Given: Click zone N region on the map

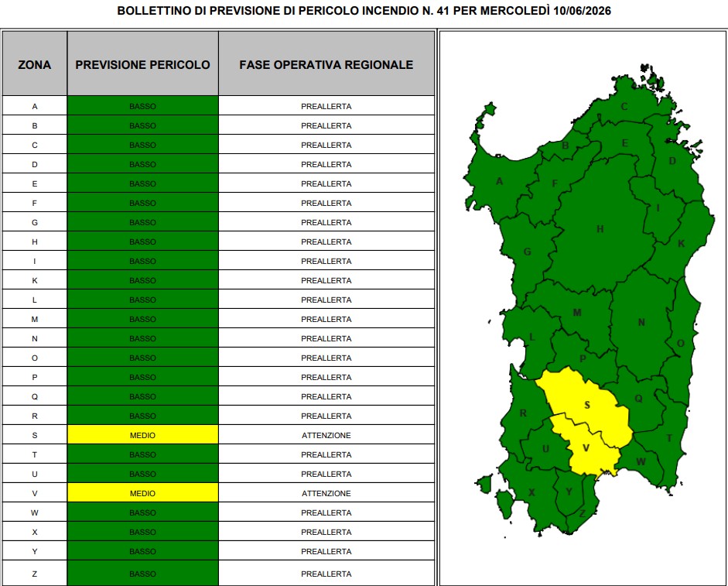Looking at the screenshot, I should [641, 323].
